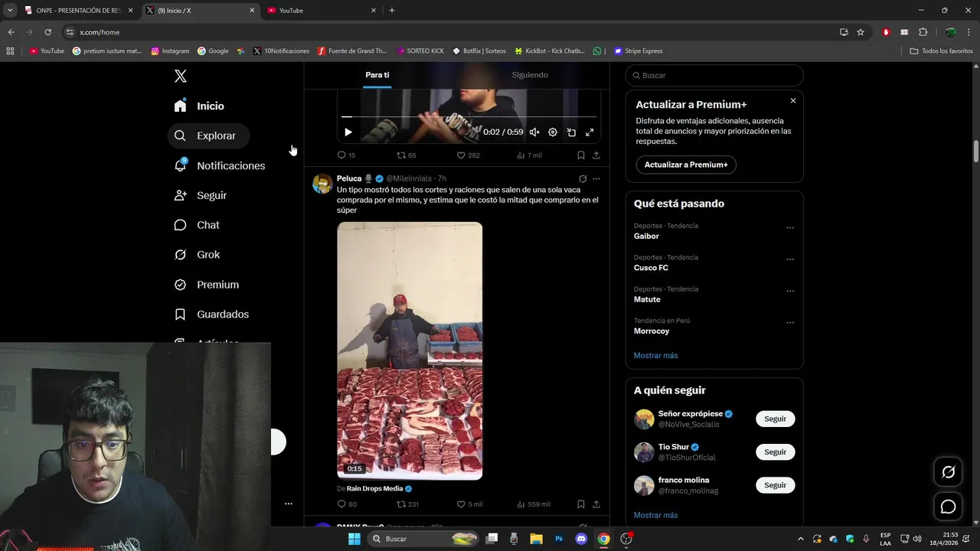Click Actualizar a Premium+ button
980x551 pixels.
click(x=686, y=165)
